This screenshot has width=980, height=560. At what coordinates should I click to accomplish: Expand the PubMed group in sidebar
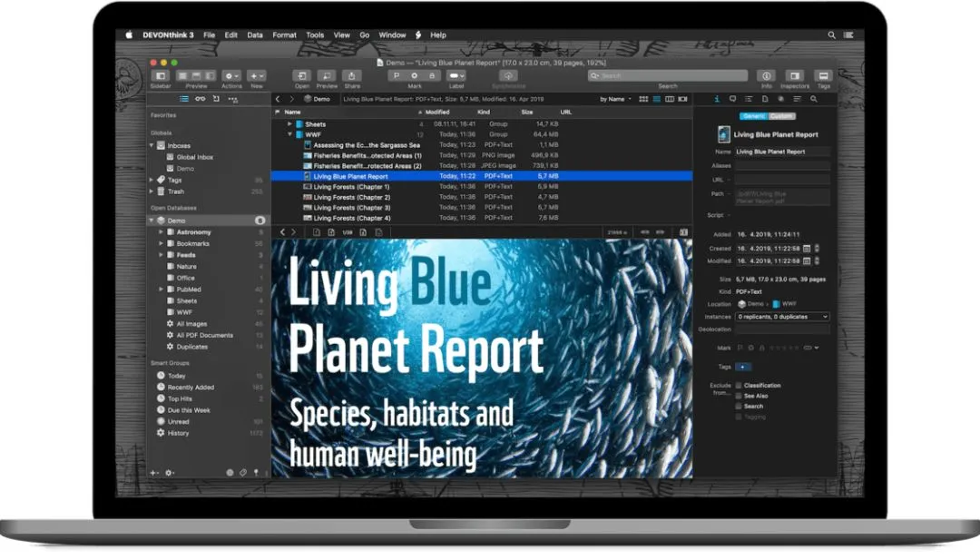(x=161, y=290)
